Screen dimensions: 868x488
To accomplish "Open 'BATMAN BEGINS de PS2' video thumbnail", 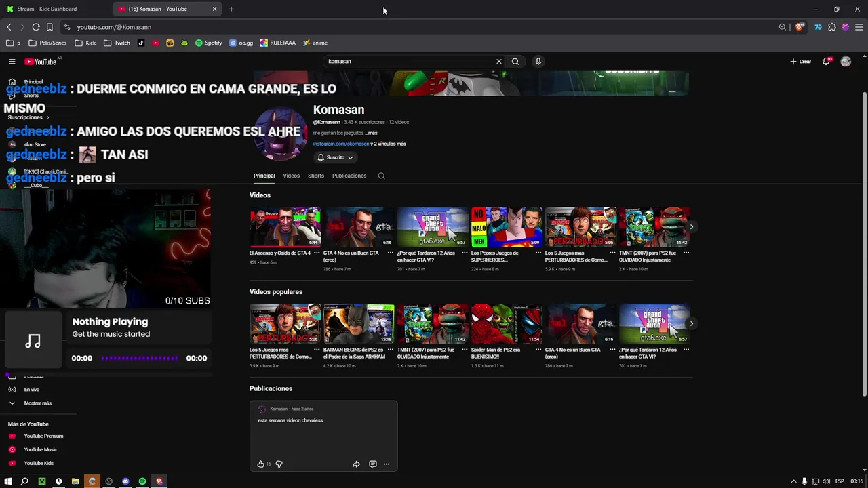I will tap(359, 324).
